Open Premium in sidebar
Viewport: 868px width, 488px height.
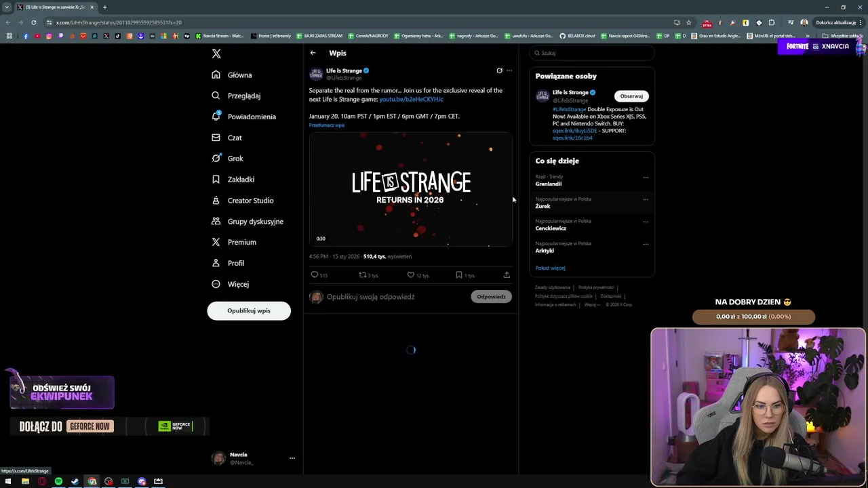click(234, 242)
